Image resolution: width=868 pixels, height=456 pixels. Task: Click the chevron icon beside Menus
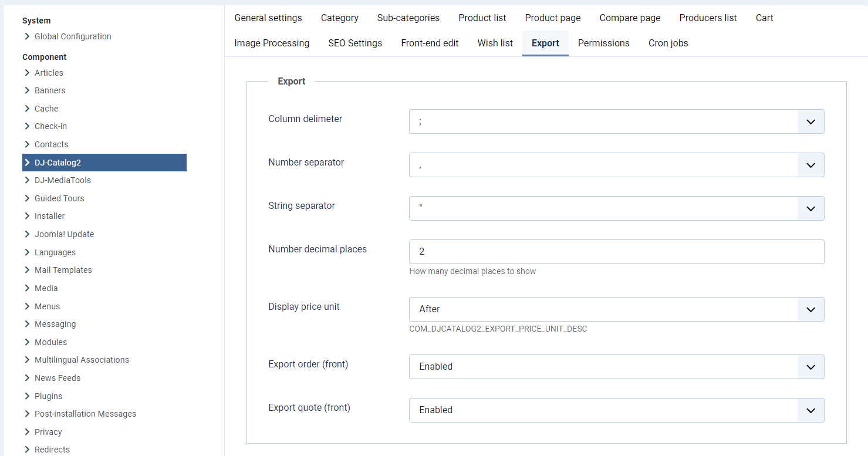coord(27,306)
